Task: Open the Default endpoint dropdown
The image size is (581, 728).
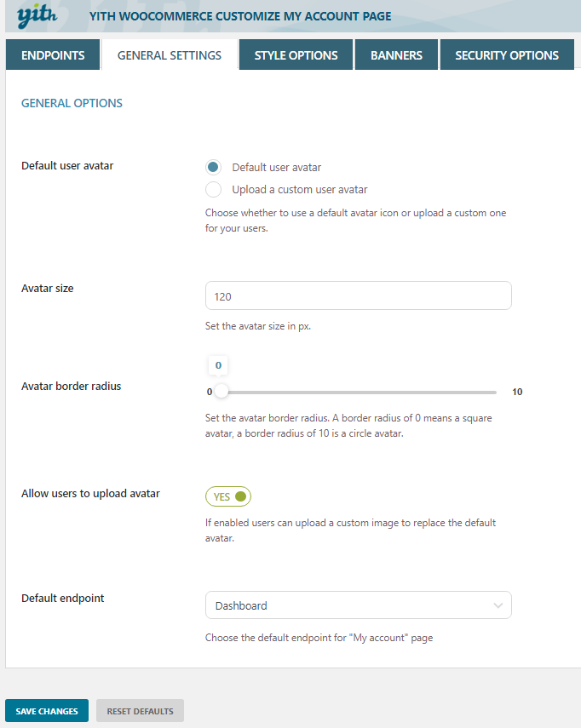Action: [358, 605]
